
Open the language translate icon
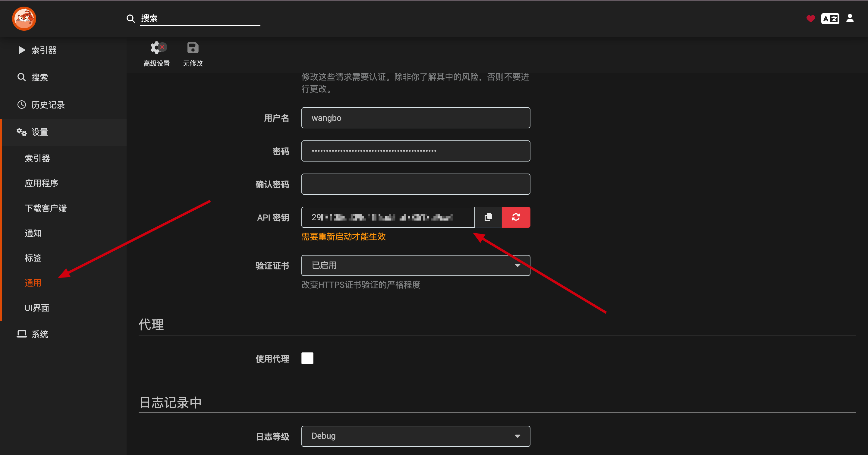coord(830,18)
